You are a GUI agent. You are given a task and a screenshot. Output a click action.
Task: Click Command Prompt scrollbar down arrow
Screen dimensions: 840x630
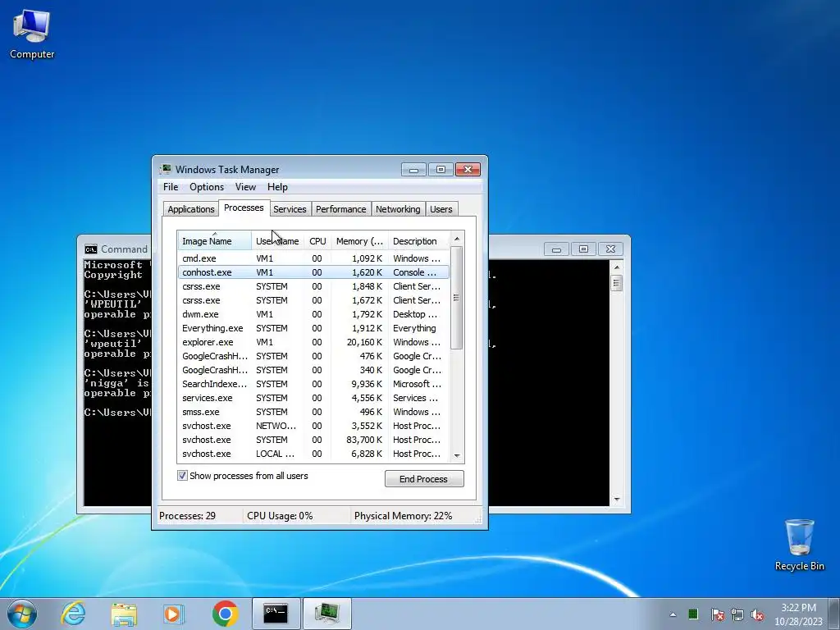(617, 500)
